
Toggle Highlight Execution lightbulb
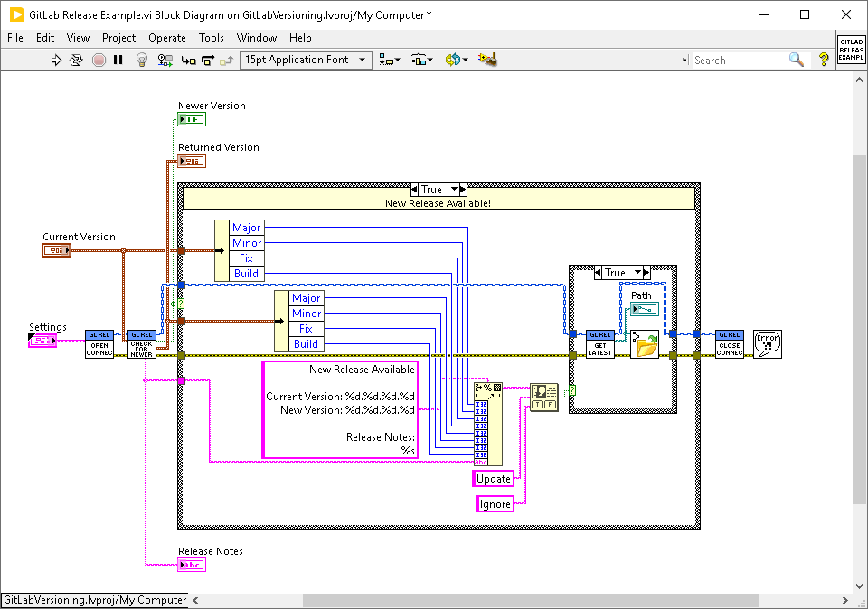click(x=142, y=60)
